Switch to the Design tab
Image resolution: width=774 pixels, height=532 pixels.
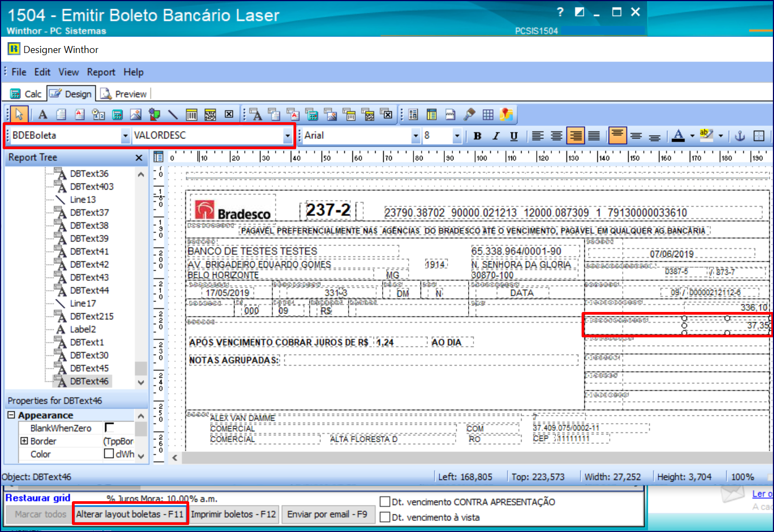(71, 94)
